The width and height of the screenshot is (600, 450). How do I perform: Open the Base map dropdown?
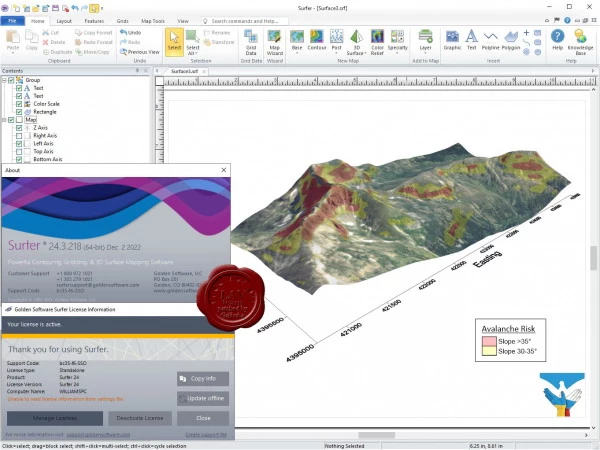[x=297, y=53]
